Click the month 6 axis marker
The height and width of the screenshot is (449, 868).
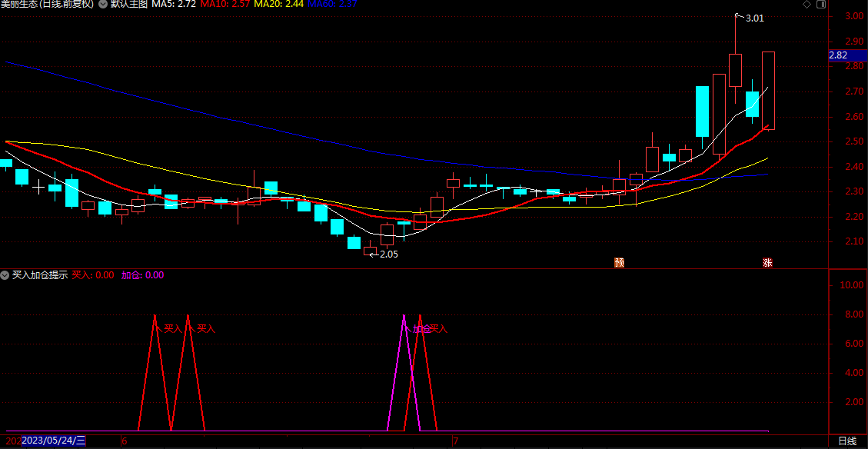pyautogui.click(x=125, y=441)
